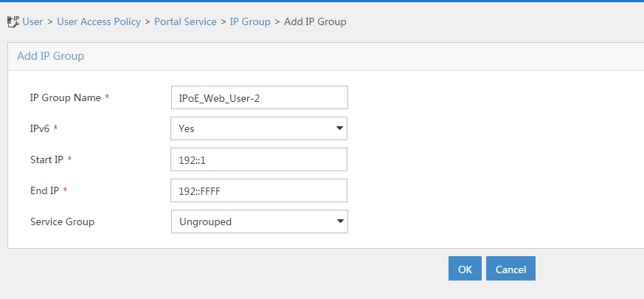Confirm with the OK button
644x299 pixels.
pyautogui.click(x=465, y=269)
